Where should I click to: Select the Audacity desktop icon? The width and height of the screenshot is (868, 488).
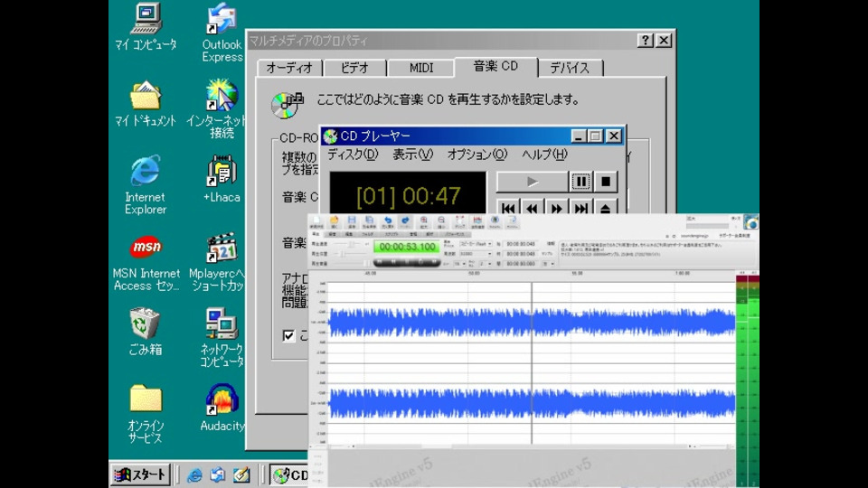tap(222, 408)
